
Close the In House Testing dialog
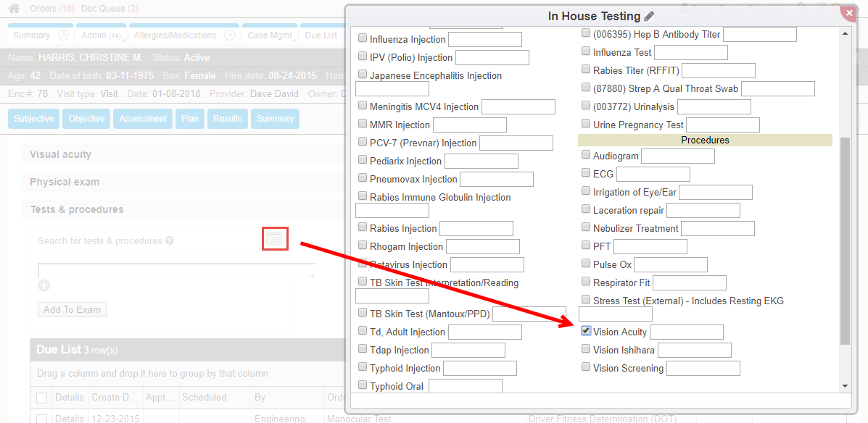(847, 12)
